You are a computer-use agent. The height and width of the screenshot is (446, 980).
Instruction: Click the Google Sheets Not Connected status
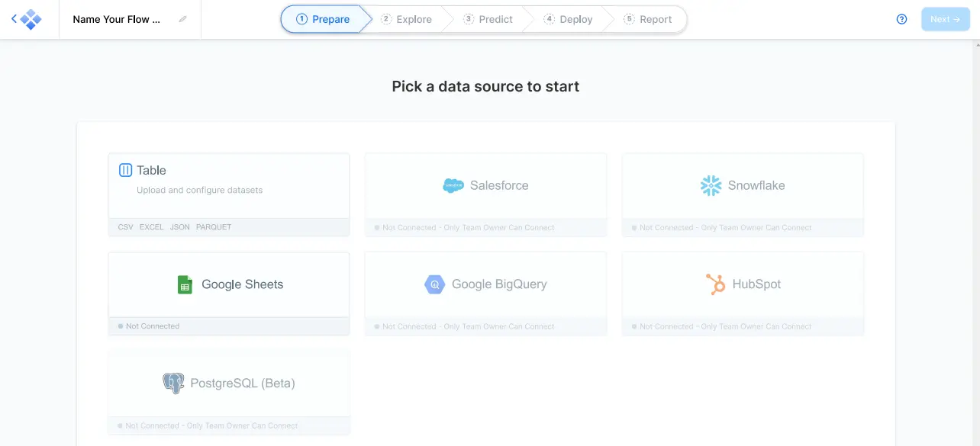(x=153, y=326)
